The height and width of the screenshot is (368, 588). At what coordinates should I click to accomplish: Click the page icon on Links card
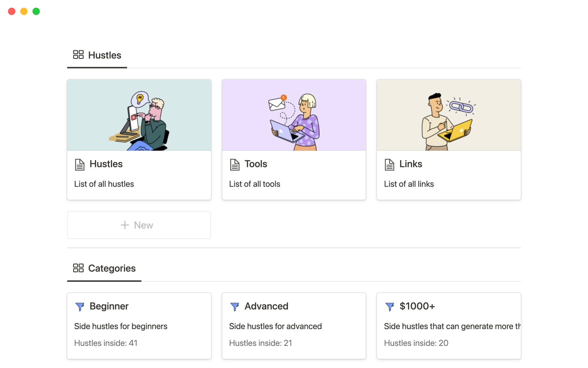389,164
